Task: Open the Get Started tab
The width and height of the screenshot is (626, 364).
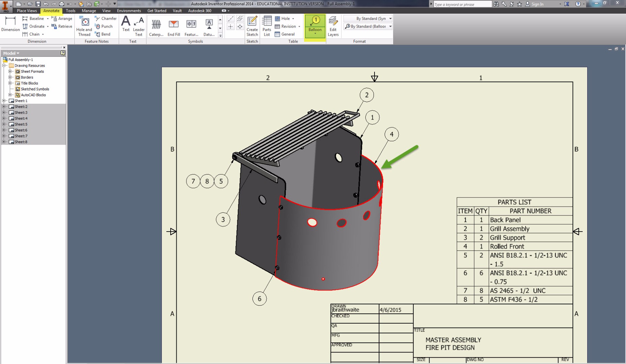Action: [x=157, y=11]
